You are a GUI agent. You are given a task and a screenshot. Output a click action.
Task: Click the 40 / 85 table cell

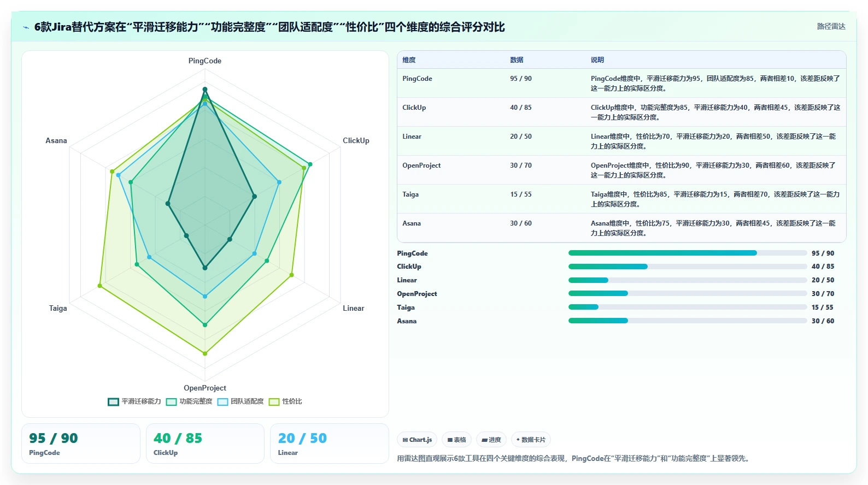(521, 108)
